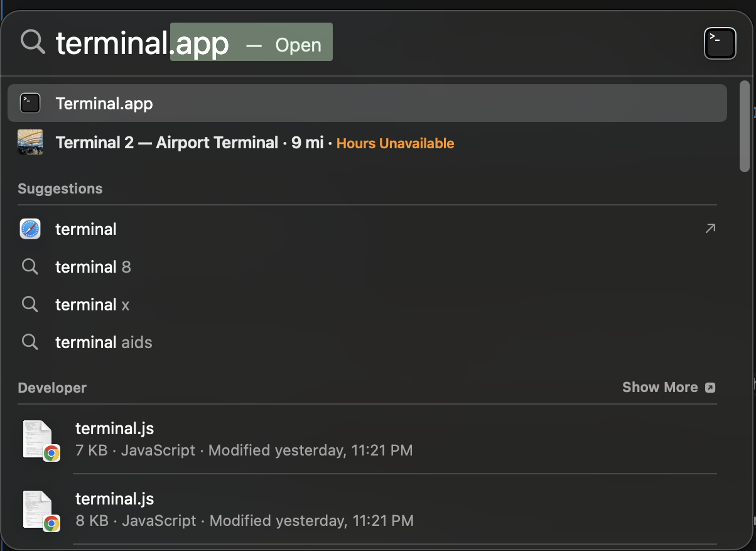Click search icon next to 'terminal x'
Viewport: 756px width, 551px height.
click(x=30, y=304)
